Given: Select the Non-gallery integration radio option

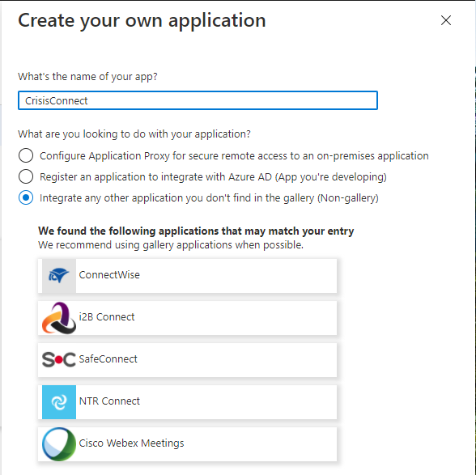Looking at the screenshot, I should (26, 197).
